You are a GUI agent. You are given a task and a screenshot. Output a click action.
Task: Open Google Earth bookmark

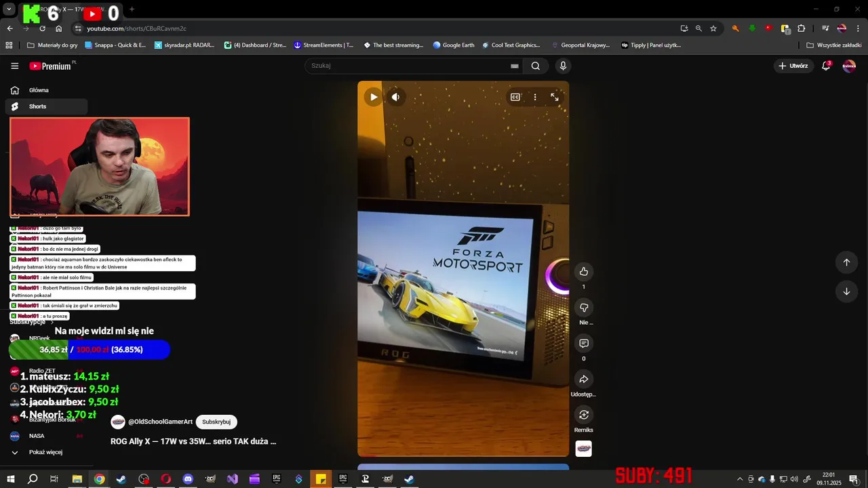454,45
